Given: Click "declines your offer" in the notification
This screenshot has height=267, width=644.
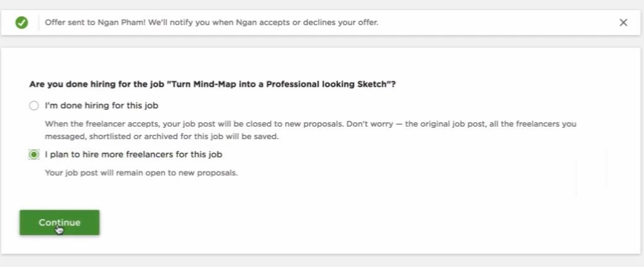Looking at the screenshot, I should click(x=340, y=23).
